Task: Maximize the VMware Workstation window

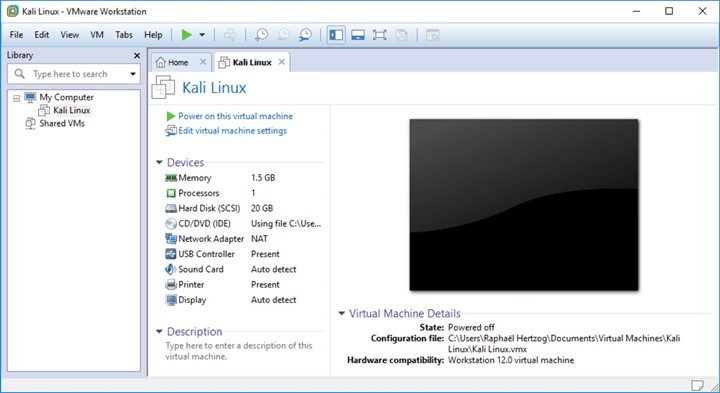Action: click(x=669, y=11)
